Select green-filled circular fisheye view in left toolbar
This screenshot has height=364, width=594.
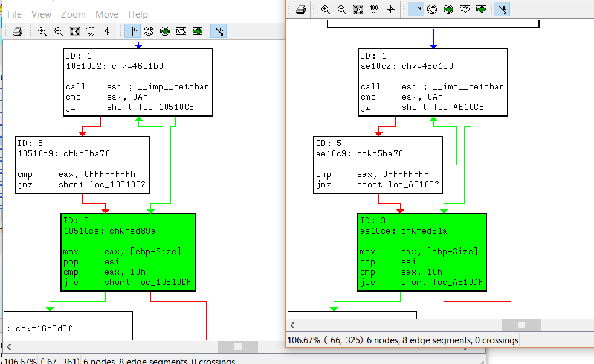165,31
